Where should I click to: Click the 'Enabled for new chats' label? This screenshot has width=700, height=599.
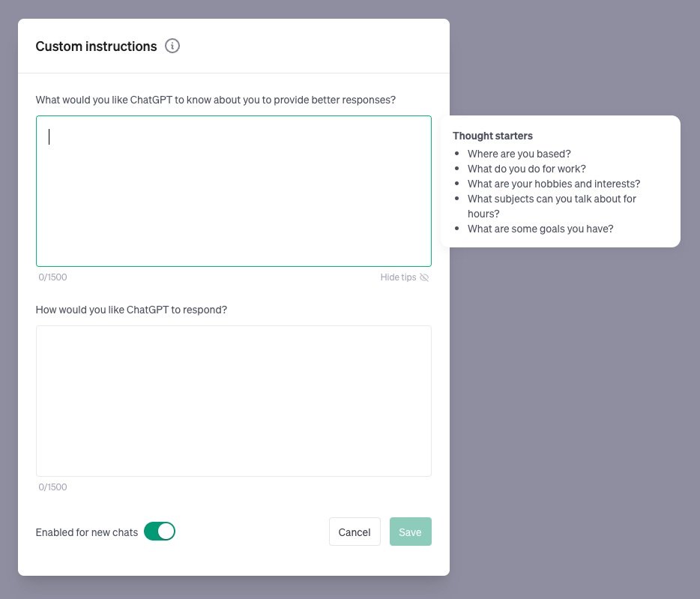pos(87,532)
